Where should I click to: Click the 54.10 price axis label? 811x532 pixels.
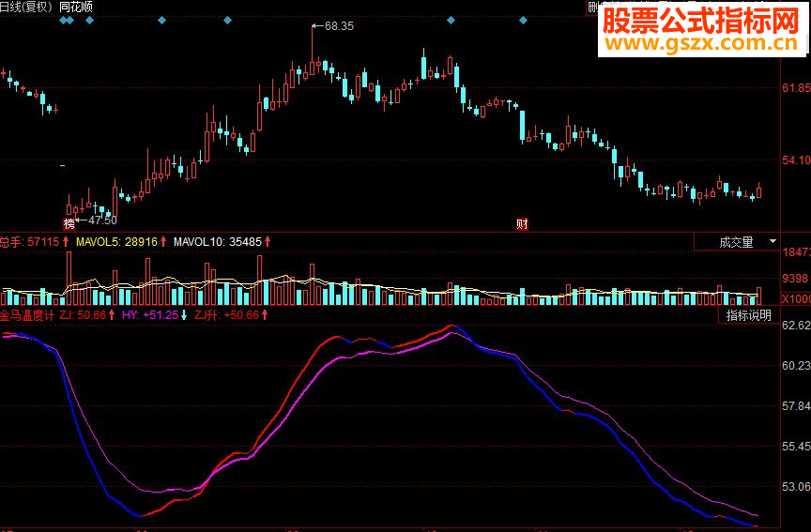(x=796, y=160)
